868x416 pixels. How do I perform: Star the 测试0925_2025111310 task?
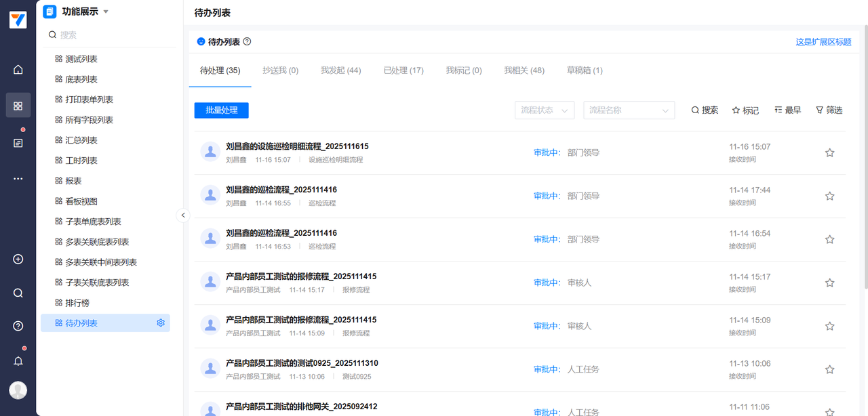(x=829, y=370)
